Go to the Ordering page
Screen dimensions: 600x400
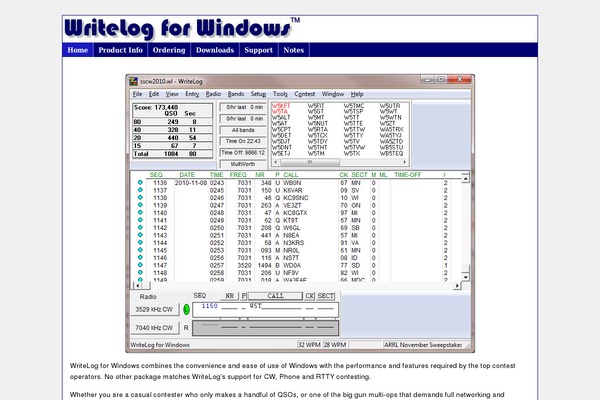pos(169,50)
